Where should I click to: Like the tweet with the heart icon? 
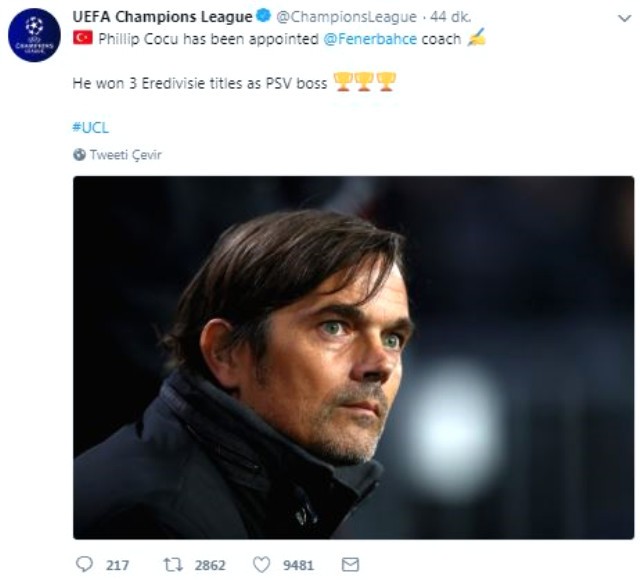[262, 565]
